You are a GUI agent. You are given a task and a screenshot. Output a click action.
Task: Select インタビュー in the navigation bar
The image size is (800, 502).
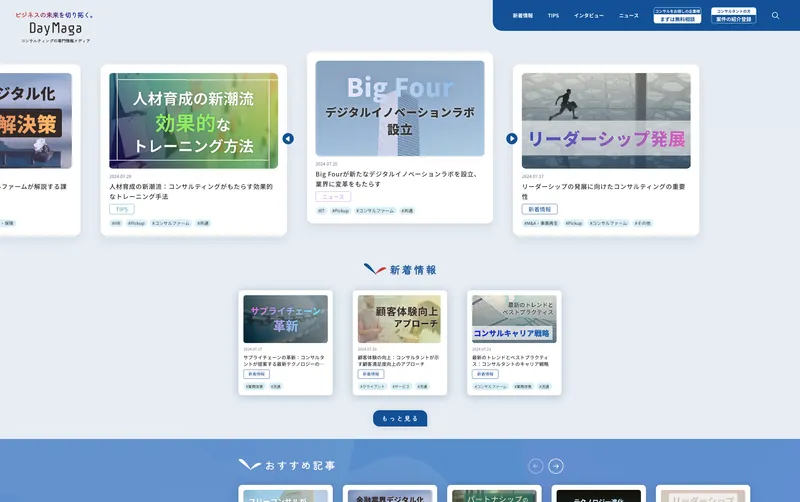coord(589,16)
